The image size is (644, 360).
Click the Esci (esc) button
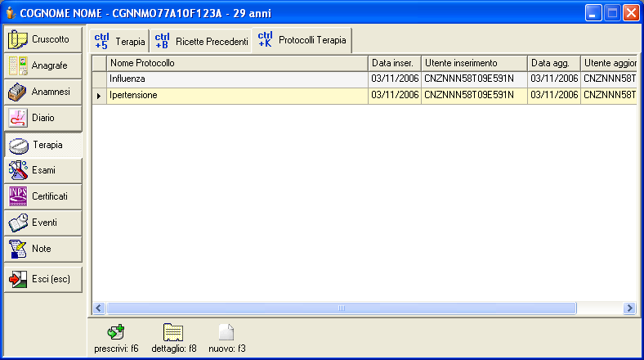[43, 279]
